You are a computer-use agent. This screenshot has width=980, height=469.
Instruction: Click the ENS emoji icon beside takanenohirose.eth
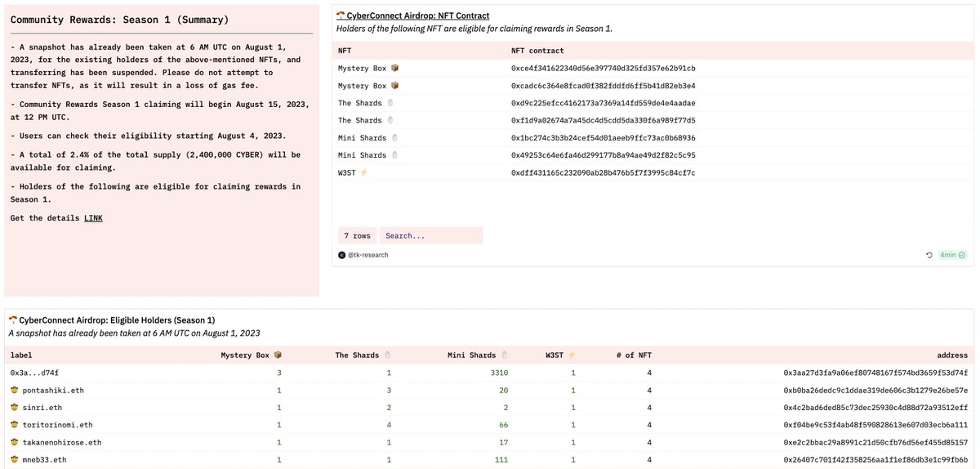pos(15,442)
